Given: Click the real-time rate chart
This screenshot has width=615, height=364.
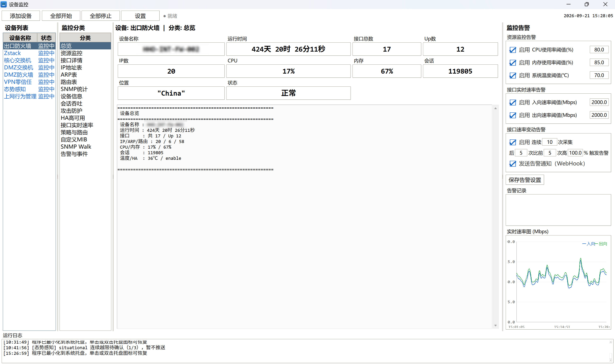Looking at the screenshot, I should point(558,282).
